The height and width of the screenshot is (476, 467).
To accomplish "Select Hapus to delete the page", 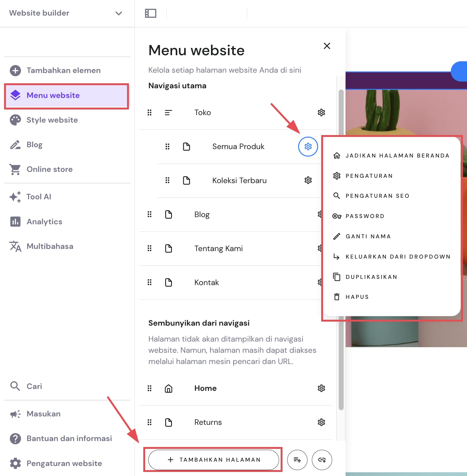I will 357,297.
